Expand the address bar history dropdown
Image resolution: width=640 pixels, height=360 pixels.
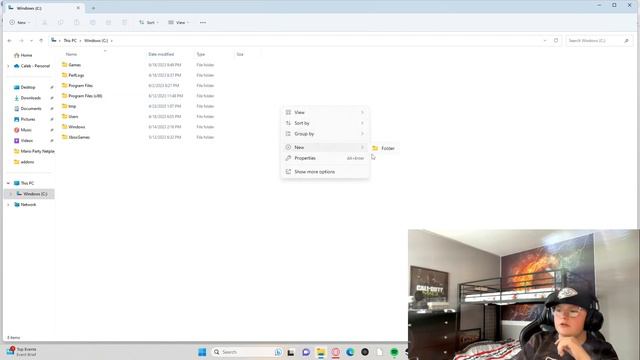coord(545,40)
